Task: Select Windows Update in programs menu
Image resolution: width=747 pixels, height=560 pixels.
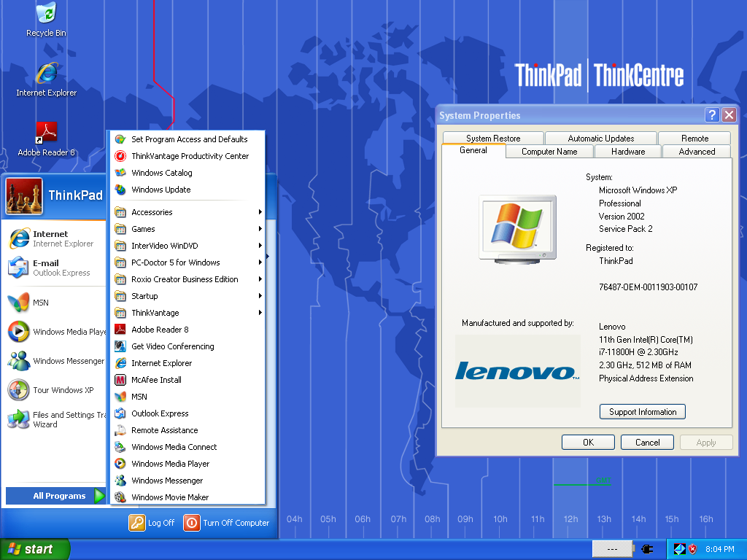Action: [160, 190]
